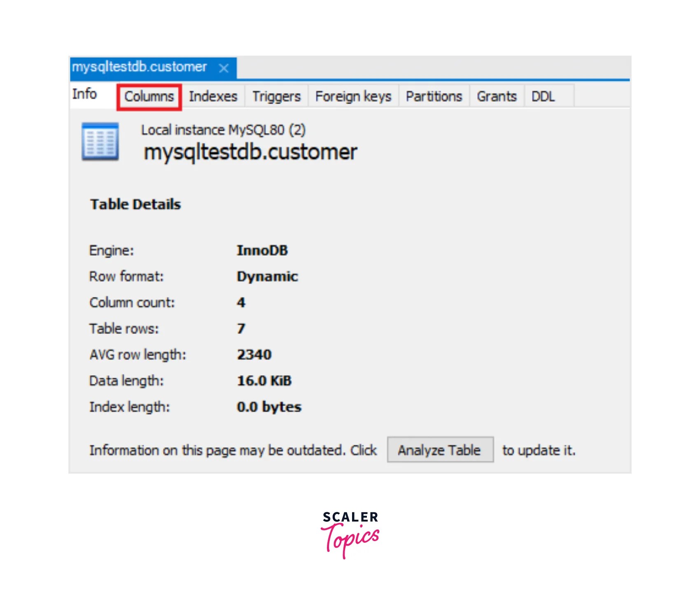Click the Table Details heading
Viewport: 700px width, 600px height.
click(x=135, y=203)
